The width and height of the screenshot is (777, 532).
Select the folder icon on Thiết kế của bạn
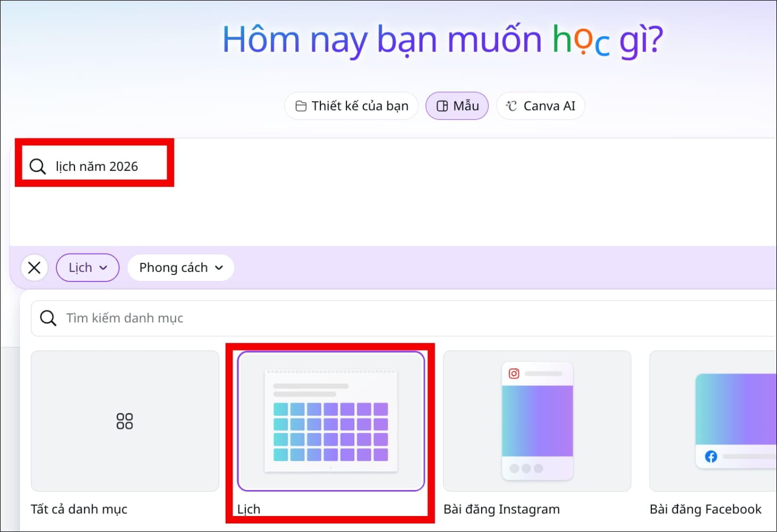pyautogui.click(x=301, y=106)
